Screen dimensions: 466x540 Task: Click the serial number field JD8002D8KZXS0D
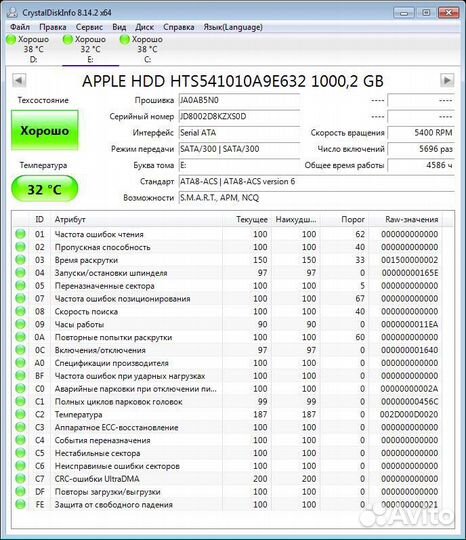point(239,116)
